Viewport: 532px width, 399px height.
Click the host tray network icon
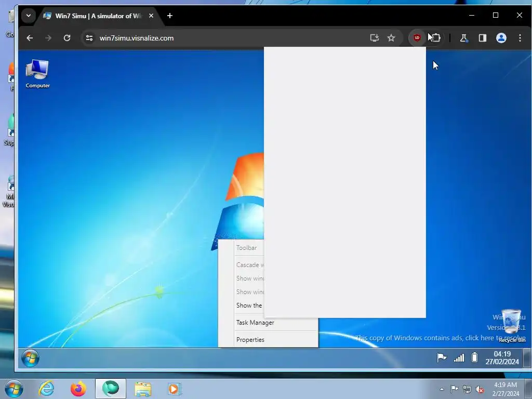click(x=467, y=389)
